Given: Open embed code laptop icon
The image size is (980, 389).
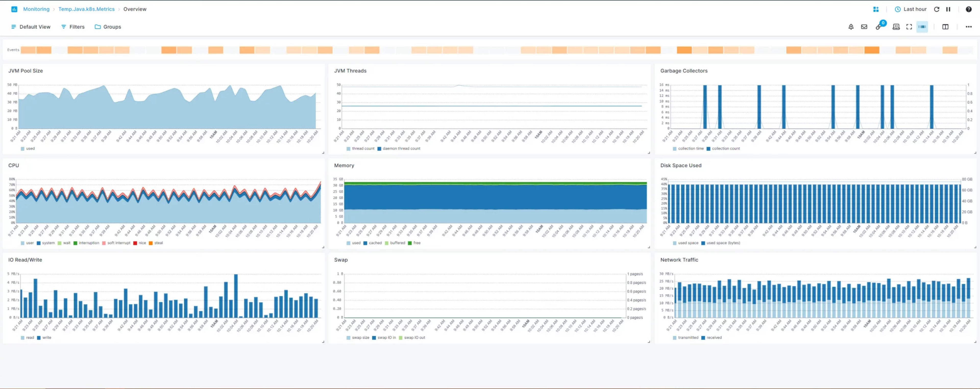Looking at the screenshot, I should point(896,27).
